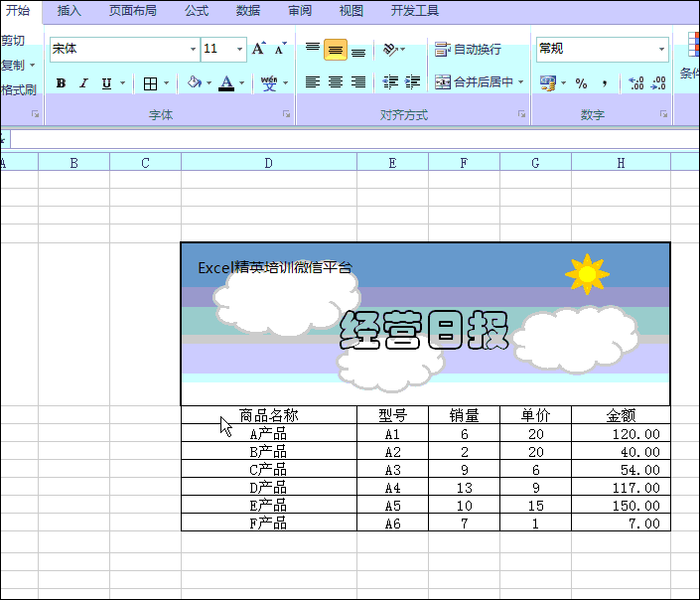Click the borders icon
700x600 pixels.
pyautogui.click(x=151, y=83)
